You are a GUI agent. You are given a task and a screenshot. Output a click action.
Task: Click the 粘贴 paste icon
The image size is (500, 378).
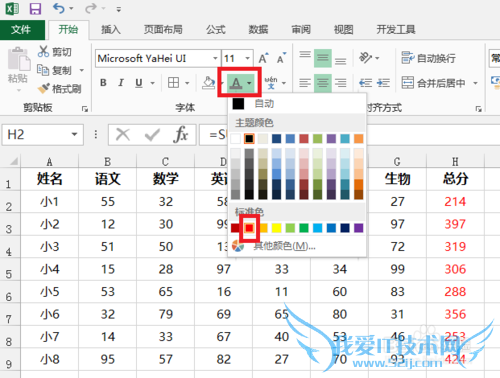pos(19,60)
